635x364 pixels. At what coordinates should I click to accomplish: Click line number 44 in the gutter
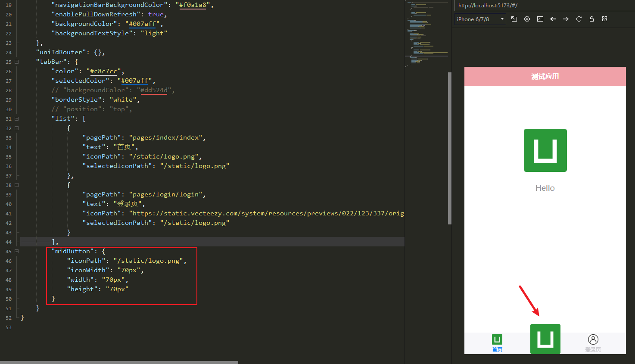click(x=9, y=242)
